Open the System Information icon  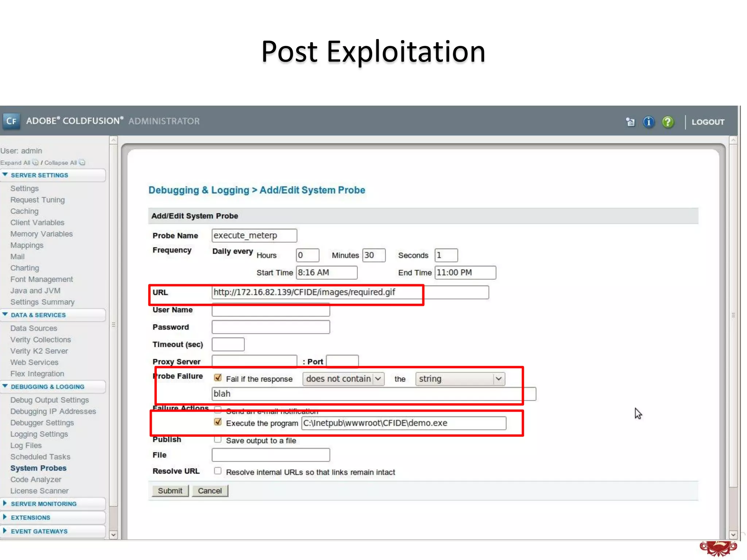649,122
